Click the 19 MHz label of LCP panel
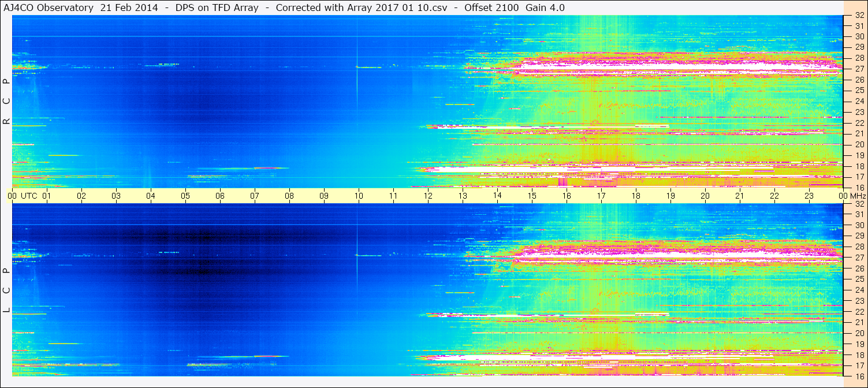Screen dimensions: 868x388 click(859, 344)
